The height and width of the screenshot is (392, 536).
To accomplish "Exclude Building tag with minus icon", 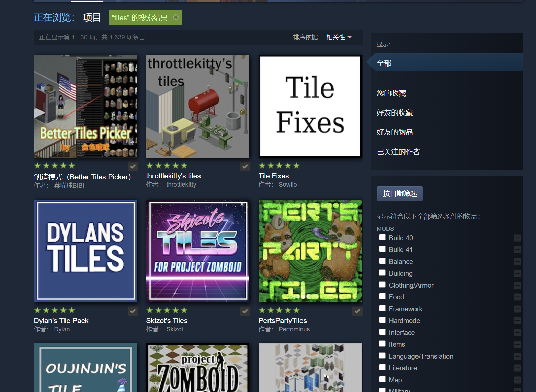I will (x=517, y=273).
